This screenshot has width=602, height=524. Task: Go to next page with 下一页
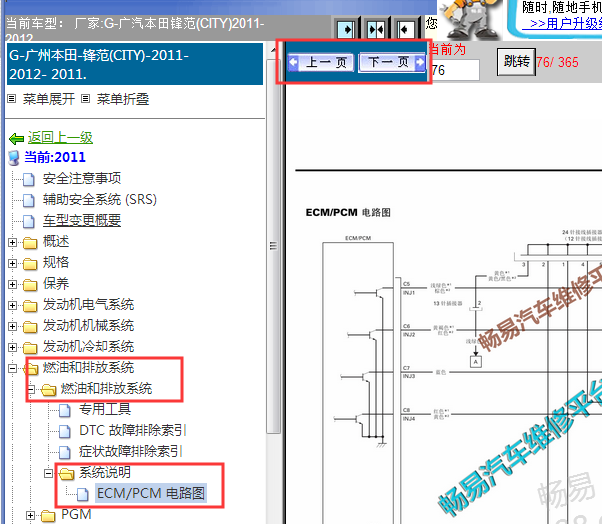point(392,62)
